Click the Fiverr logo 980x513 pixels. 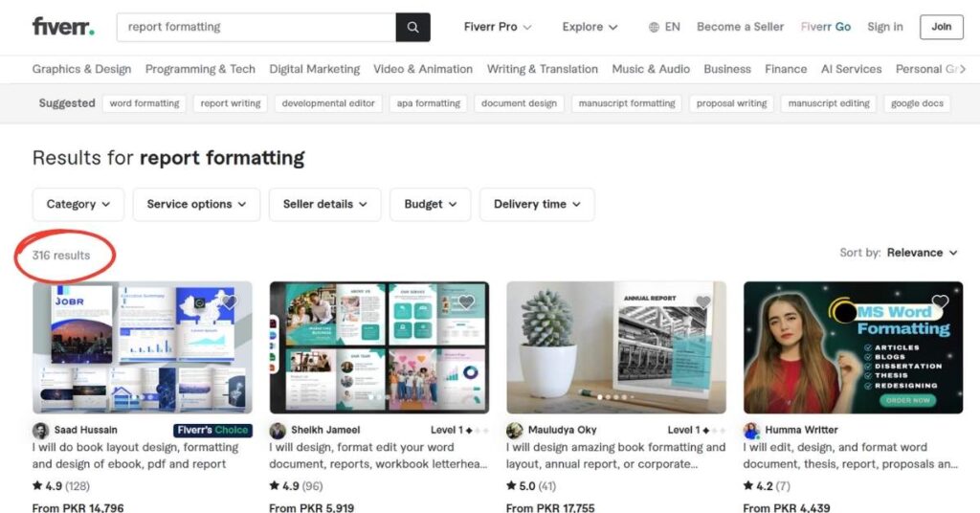click(63, 27)
